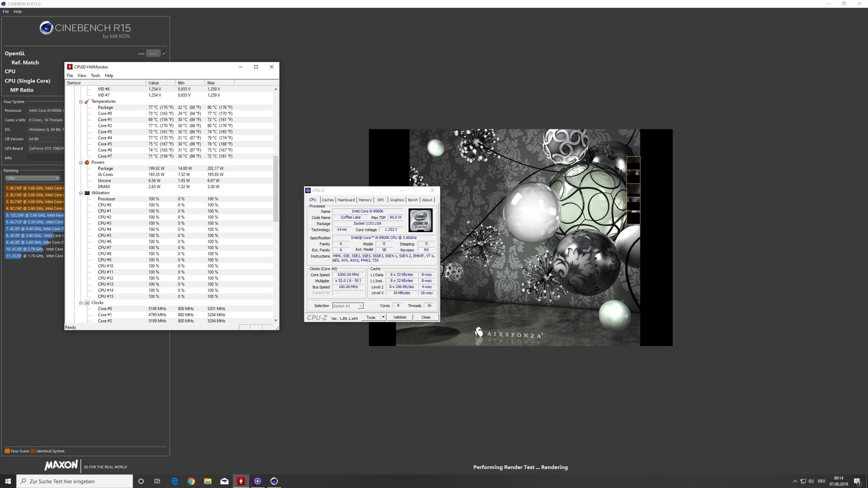Click the Close button in CPU-Z

(426, 317)
